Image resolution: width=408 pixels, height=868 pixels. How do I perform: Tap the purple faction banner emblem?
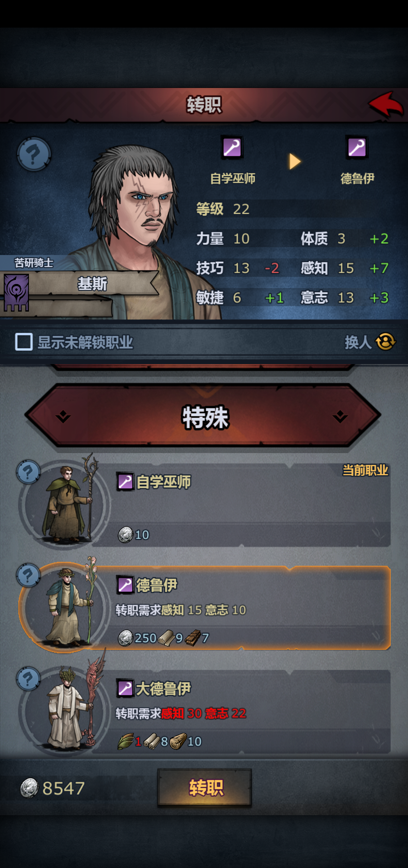pos(16,293)
